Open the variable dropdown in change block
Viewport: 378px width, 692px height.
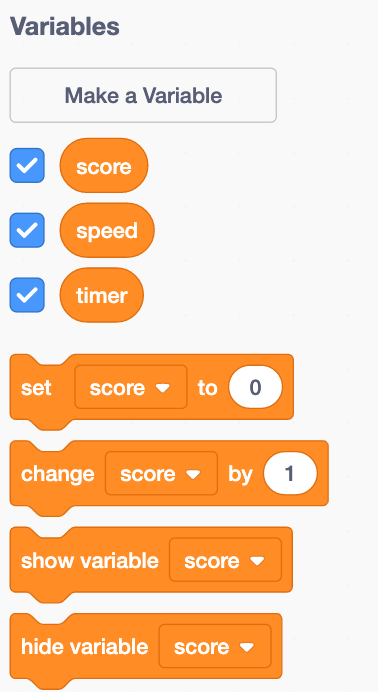[x=161, y=473]
